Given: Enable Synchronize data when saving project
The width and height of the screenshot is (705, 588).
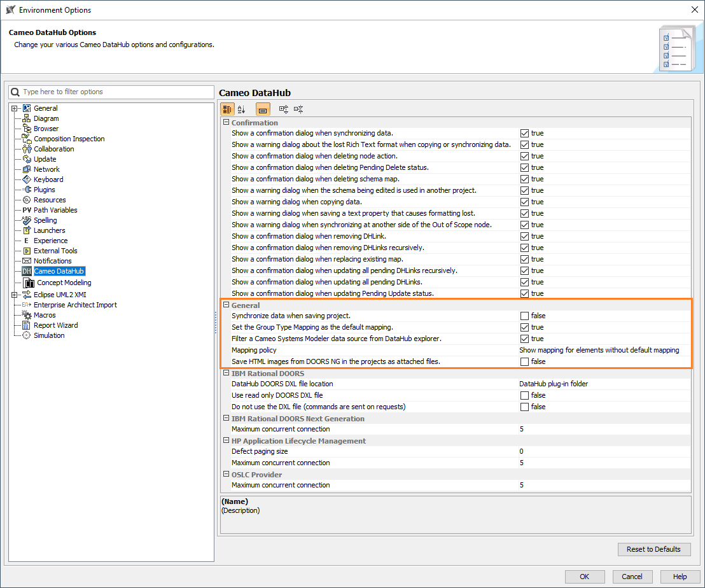Looking at the screenshot, I should coord(523,316).
